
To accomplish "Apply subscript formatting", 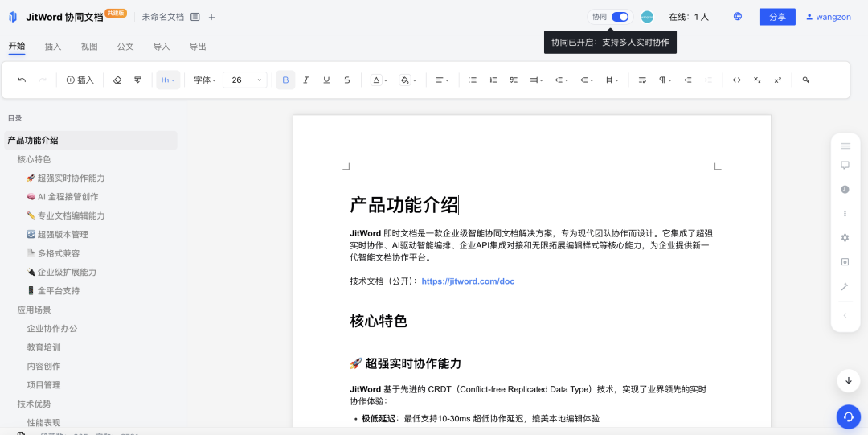I will [x=757, y=80].
